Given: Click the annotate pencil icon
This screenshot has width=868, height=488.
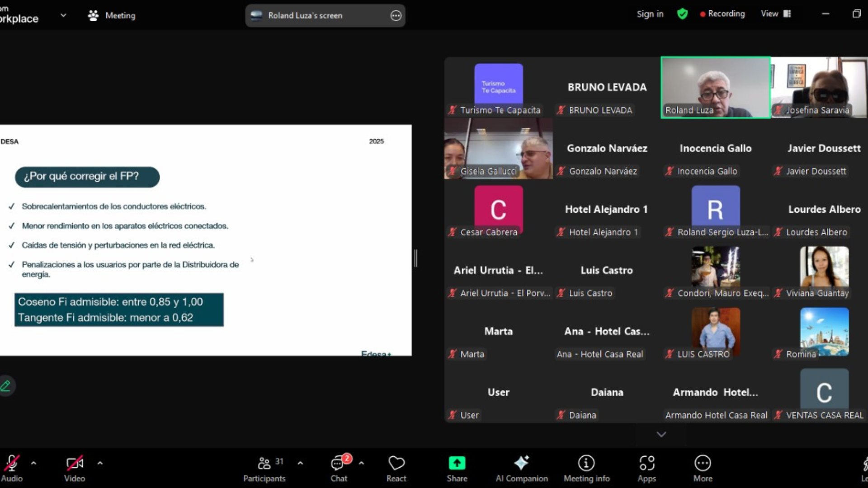Looking at the screenshot, I should 6,386.
